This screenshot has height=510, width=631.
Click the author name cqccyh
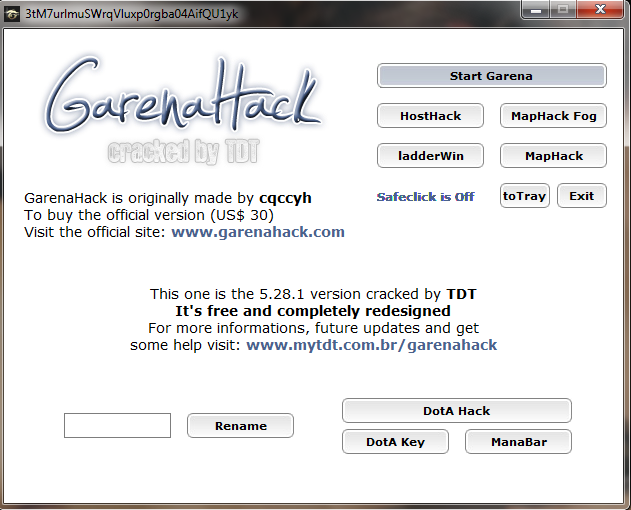[285, 198]
